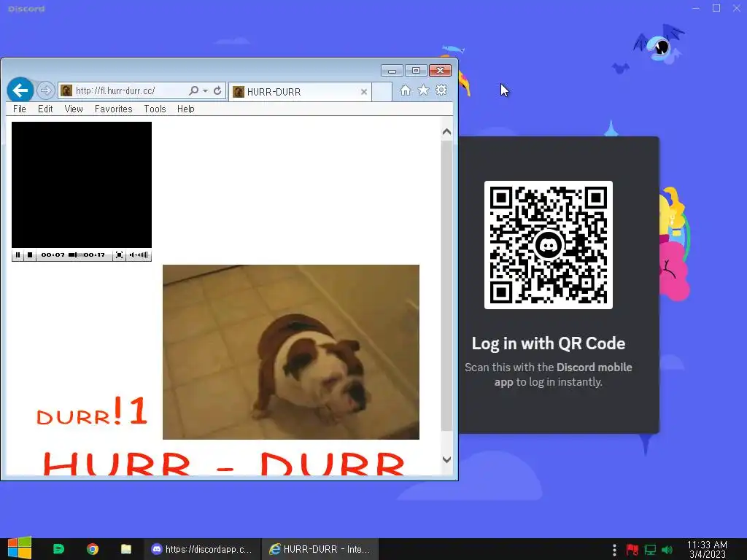Viewport: 747px width, 560px height.
Task: Click the up arrow of page scrollbar
Action: point(446,132)
